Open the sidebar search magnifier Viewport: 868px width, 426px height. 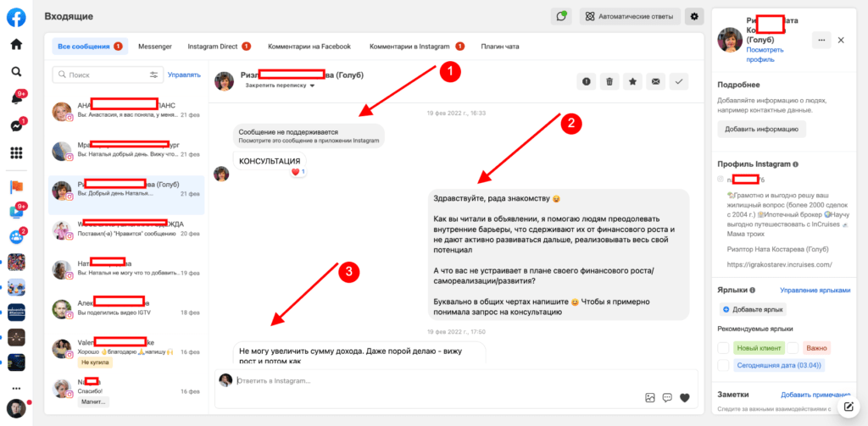point(16,71)
